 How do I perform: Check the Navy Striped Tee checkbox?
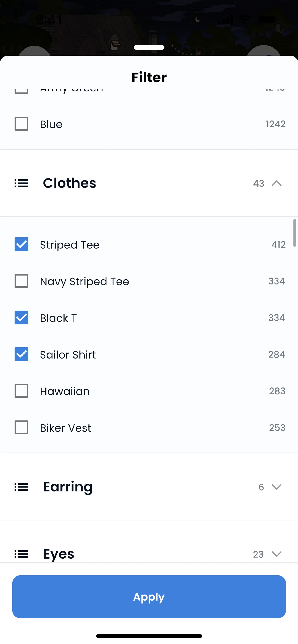point(22,281)
